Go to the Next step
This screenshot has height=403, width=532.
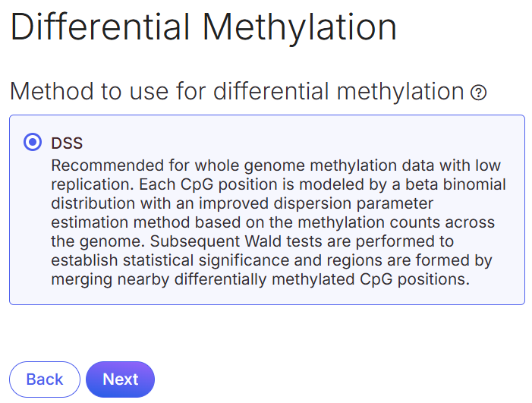pyautogui.click(x=120, y=379)
